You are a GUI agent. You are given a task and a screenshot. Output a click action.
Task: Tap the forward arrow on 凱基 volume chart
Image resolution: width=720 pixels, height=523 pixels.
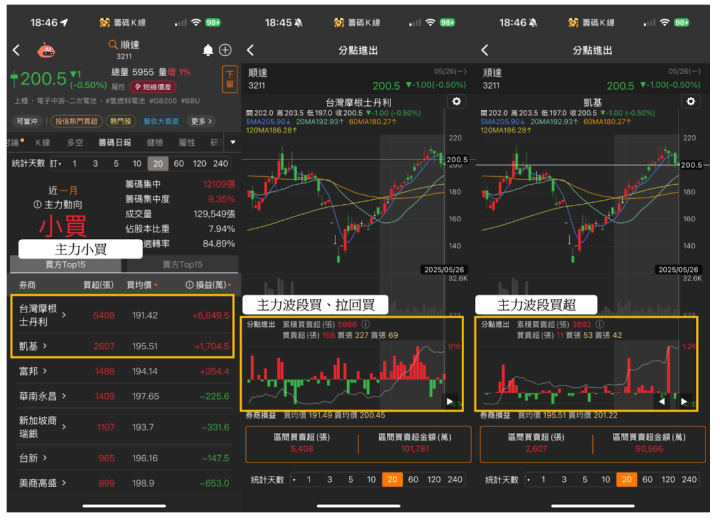point(684,401)
